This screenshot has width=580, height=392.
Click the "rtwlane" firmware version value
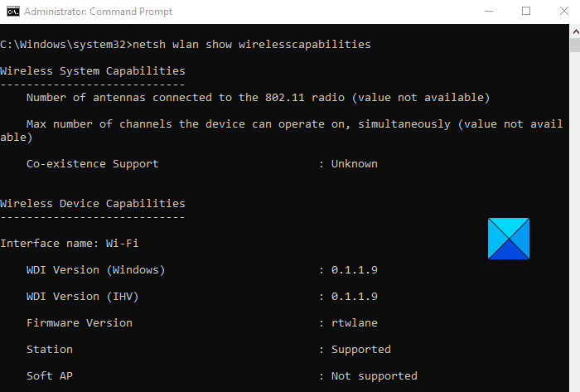click(x=354, y=323)
